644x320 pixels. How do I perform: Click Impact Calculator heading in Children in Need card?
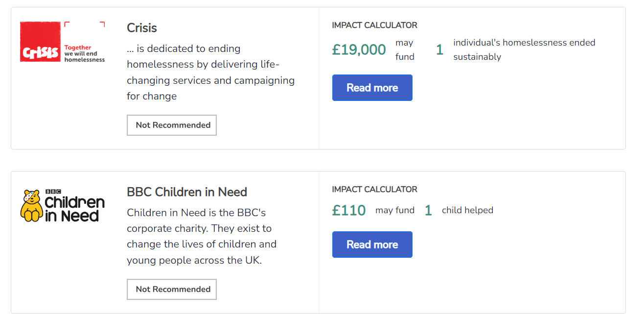tap(374, 190)
